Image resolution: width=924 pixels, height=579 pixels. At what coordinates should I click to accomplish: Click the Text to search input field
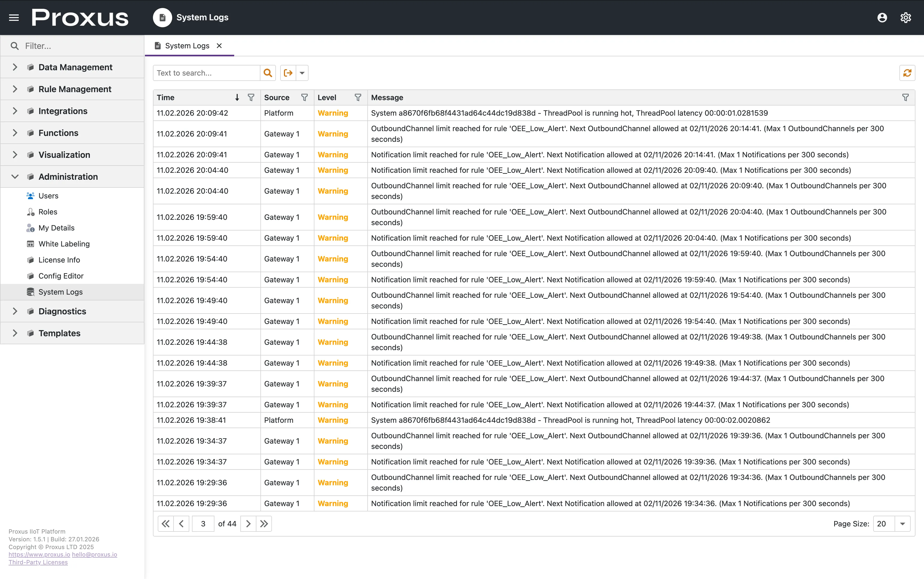point(207,73)
